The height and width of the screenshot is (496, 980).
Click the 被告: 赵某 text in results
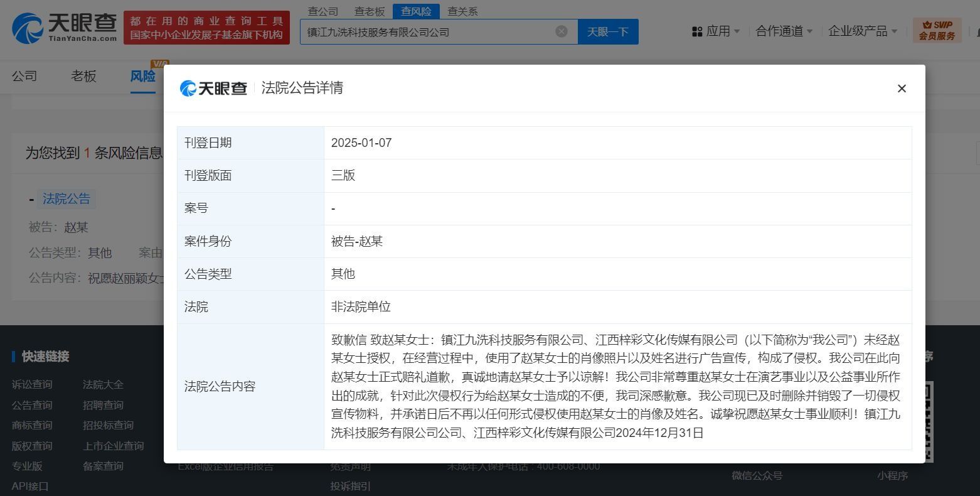coord(58,227)
